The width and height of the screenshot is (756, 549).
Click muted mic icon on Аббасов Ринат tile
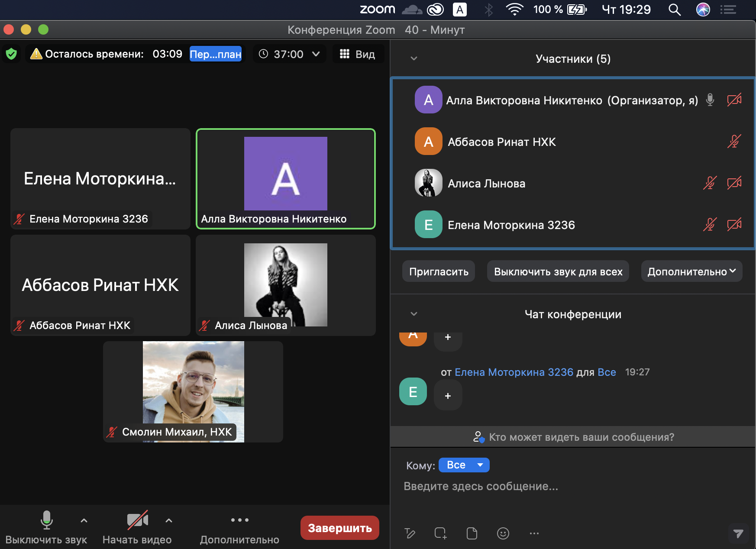[19, 325]
